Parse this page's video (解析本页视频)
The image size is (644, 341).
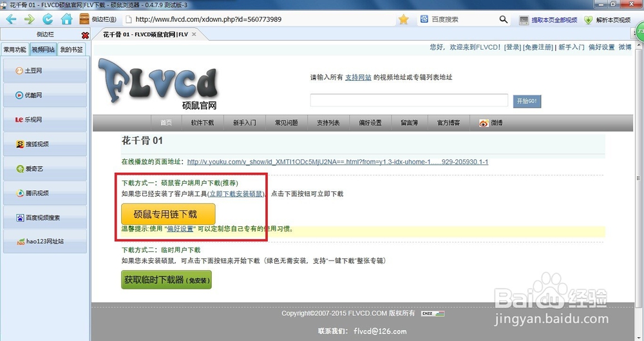pos(608,20)
